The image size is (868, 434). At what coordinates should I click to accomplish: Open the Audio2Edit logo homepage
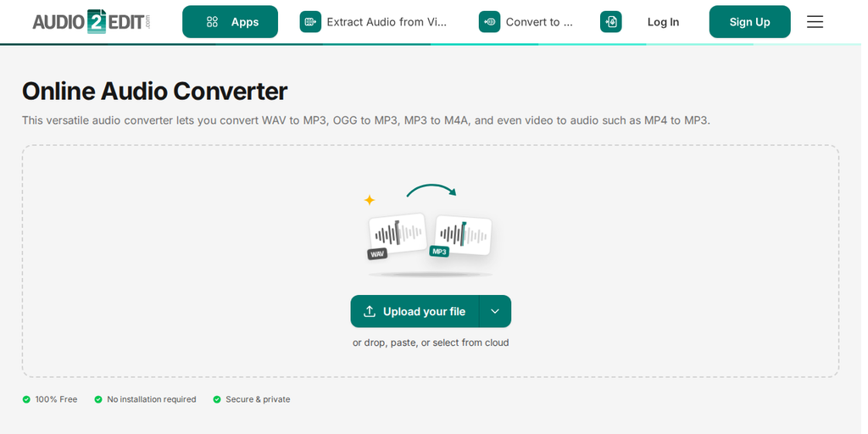[92, 21]
